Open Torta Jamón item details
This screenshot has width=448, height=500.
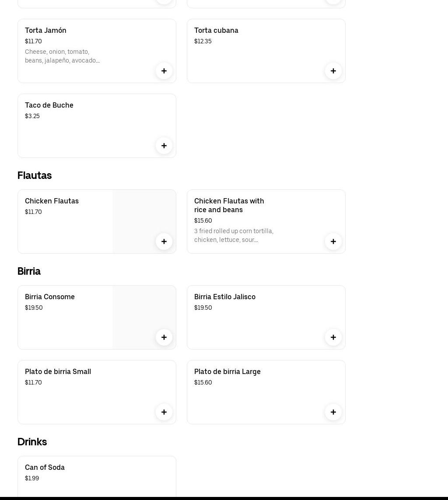[x=45, y=30]
